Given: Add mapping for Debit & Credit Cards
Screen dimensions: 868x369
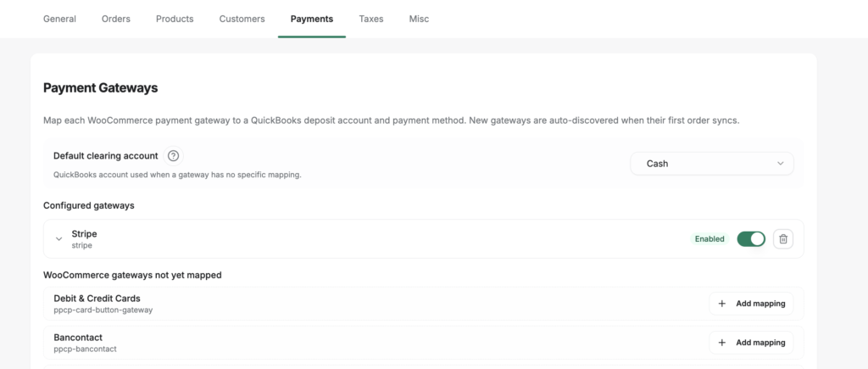Looking at the screenshot, I should pyautogui.click(x=751, y=304).
